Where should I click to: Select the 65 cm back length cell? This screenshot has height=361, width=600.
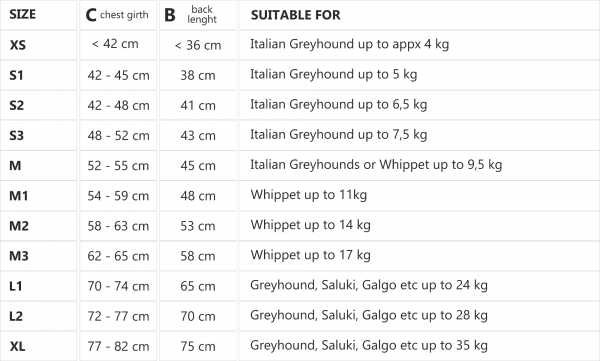point(198,286)
